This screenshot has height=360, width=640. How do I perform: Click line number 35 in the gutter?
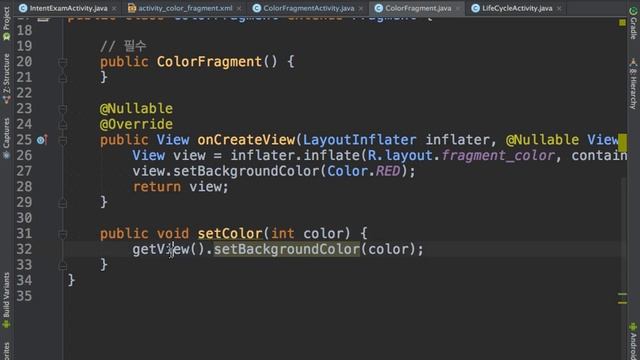24,296
